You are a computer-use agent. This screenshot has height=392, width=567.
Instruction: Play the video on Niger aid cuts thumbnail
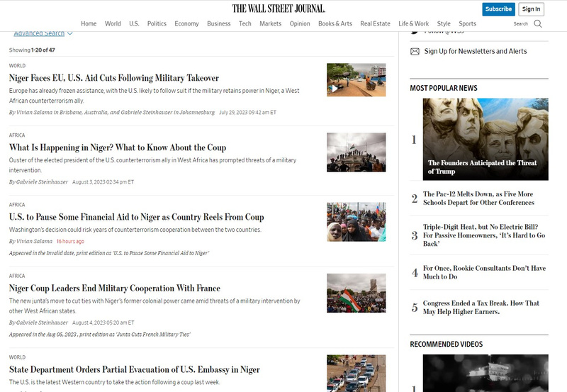(335, 88)
